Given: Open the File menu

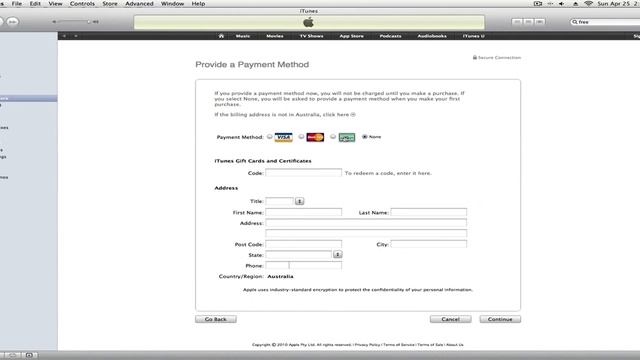Looking at the screenshot, I should 17,4.
